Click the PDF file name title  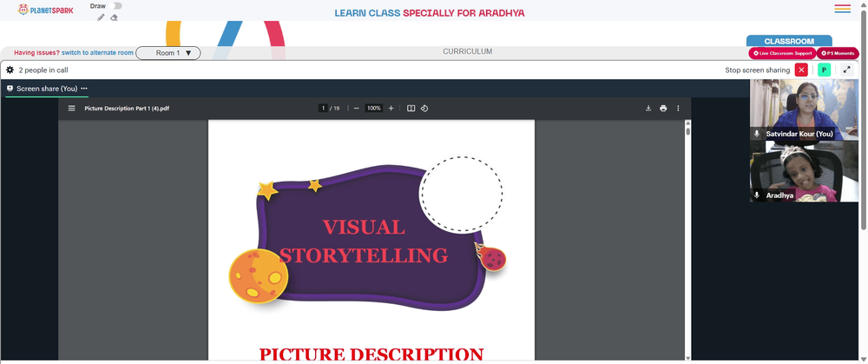(127, 108)
